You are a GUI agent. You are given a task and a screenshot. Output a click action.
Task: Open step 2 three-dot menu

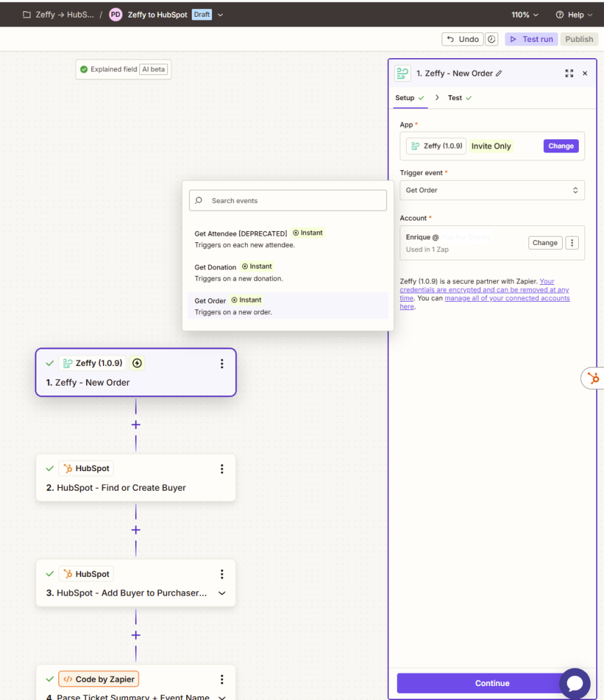coord(222,469)
